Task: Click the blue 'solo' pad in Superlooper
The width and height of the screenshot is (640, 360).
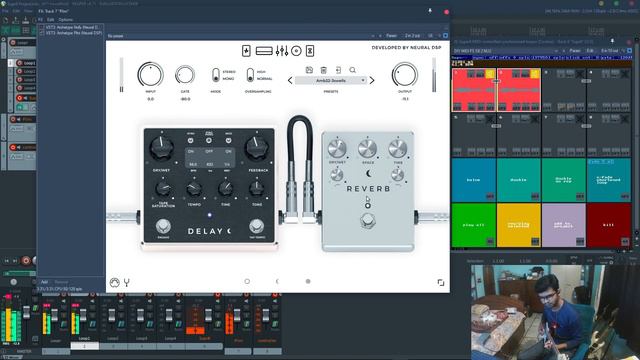Action: tap(473, 180)
